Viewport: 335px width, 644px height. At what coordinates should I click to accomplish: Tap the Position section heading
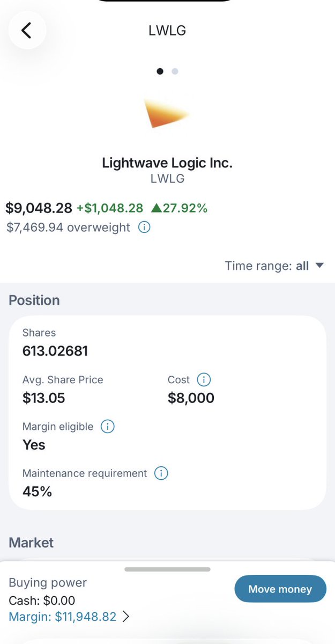pos(34,300)
